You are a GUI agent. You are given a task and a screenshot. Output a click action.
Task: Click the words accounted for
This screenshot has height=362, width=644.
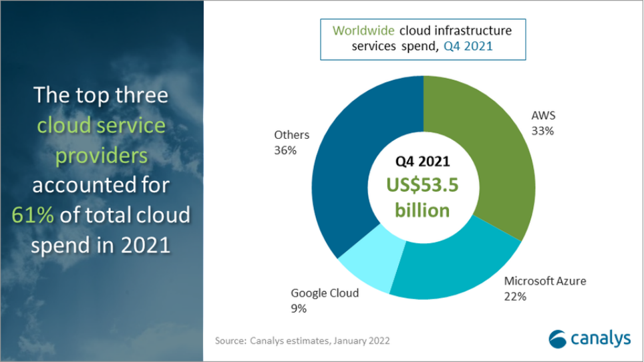[x=101, y=185]
